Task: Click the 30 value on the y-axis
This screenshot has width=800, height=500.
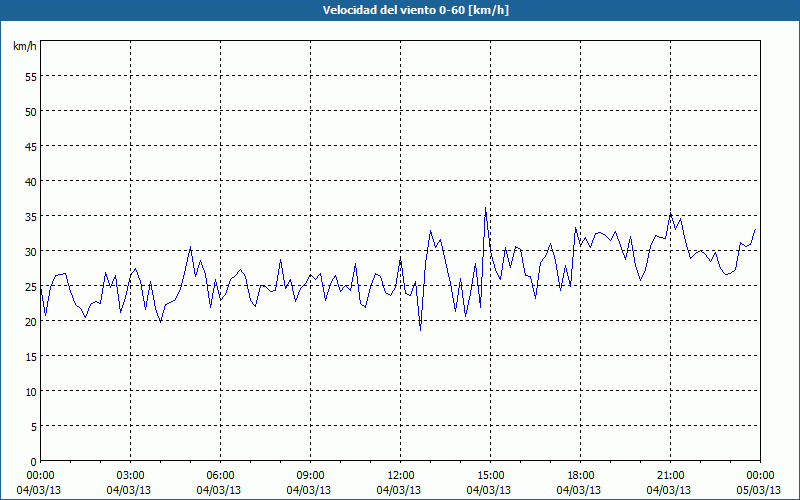Action: [31, 252]
